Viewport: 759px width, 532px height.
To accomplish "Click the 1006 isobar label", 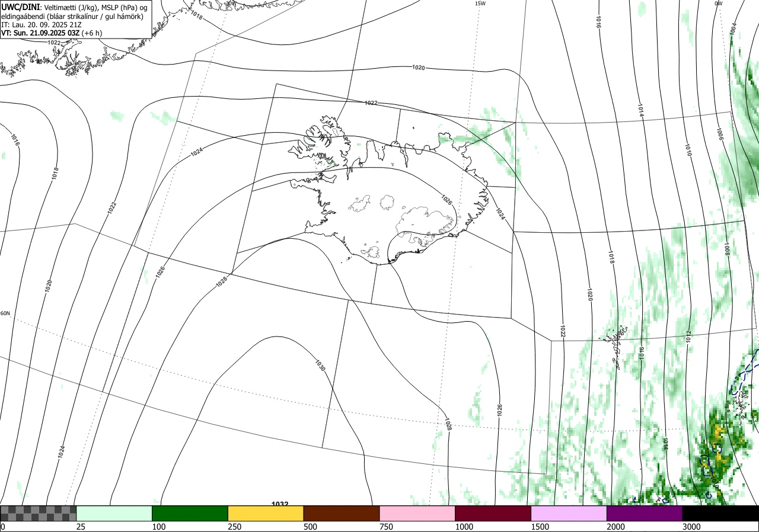I will pos(719,133).
